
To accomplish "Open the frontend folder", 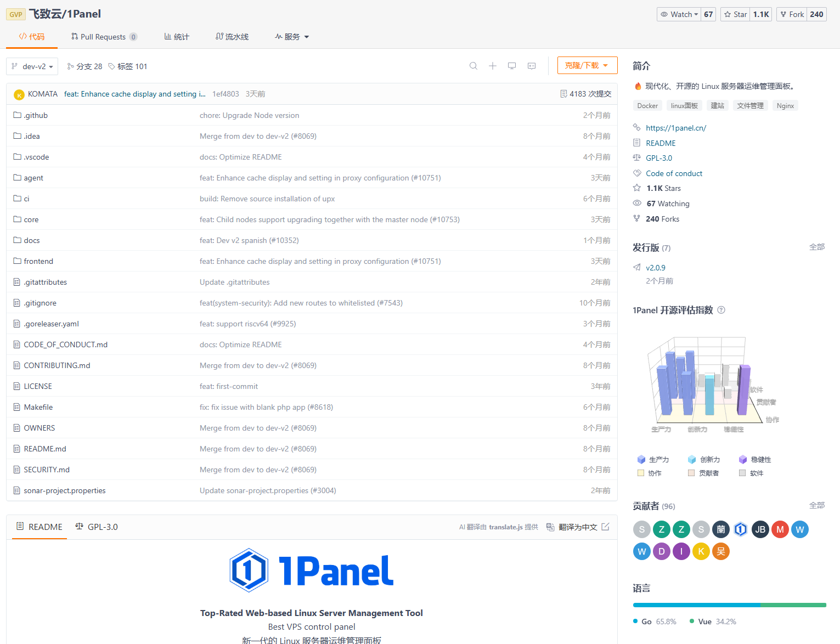I will [38, 261].
